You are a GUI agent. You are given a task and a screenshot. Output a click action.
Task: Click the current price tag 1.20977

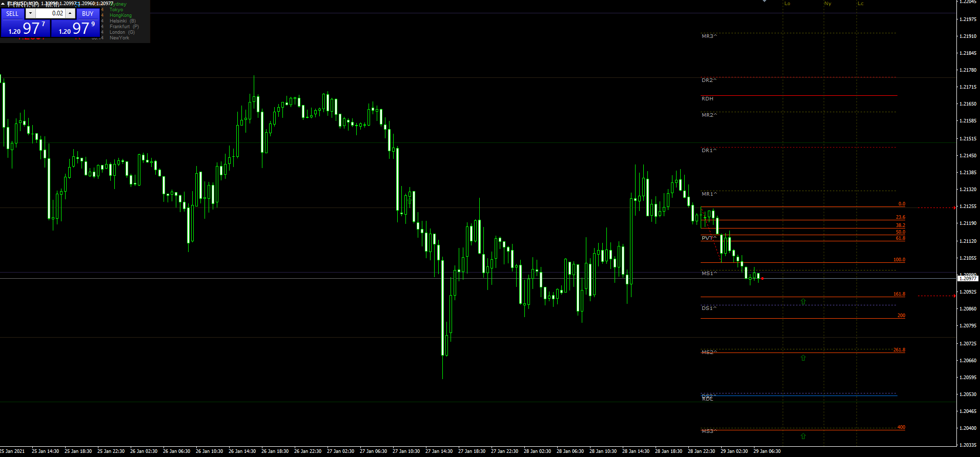968,279
